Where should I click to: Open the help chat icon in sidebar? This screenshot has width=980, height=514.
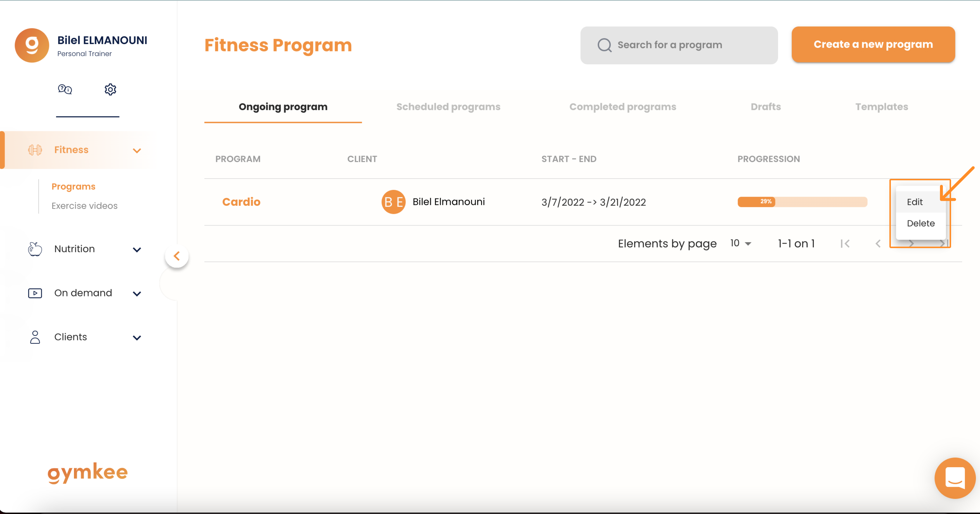click(x=65, y=89)
